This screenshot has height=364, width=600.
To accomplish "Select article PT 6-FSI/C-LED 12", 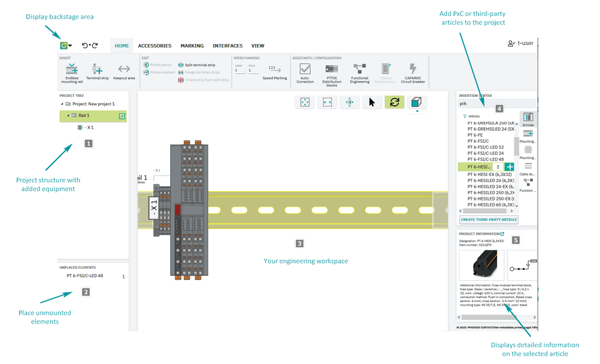I will (486, 148).
